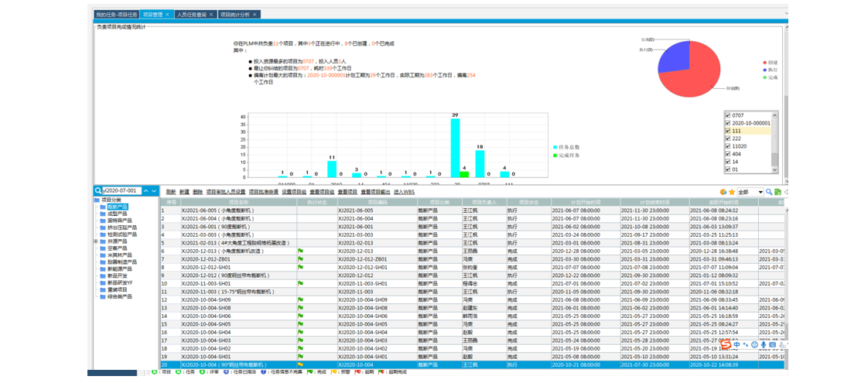Switch to the 人员任务查询 tab

190,15
